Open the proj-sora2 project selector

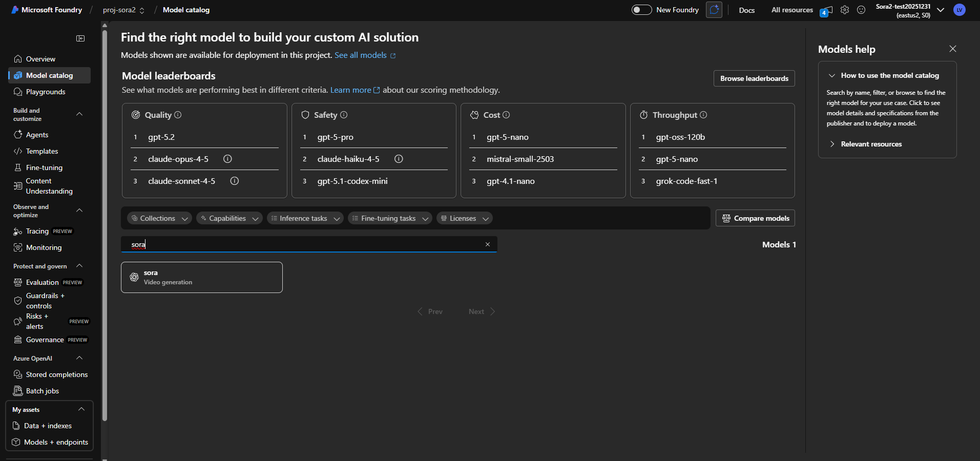(123, 10)
